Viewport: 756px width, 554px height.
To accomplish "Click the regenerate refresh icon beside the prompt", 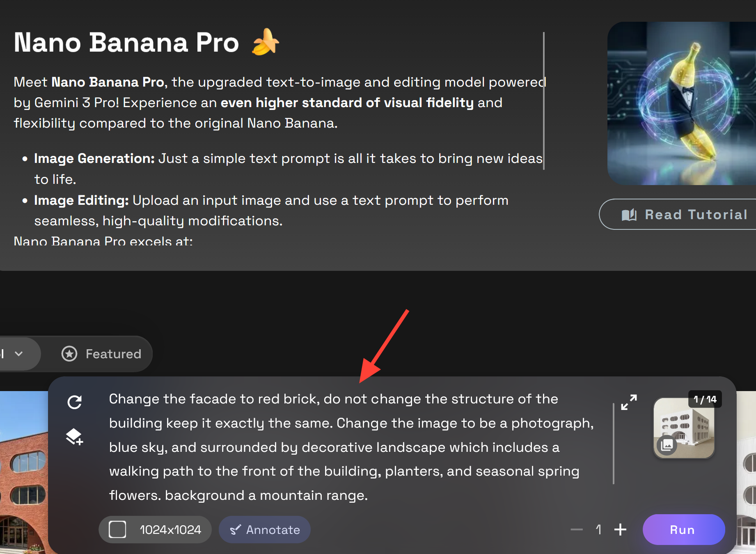I will click(75, 402).
